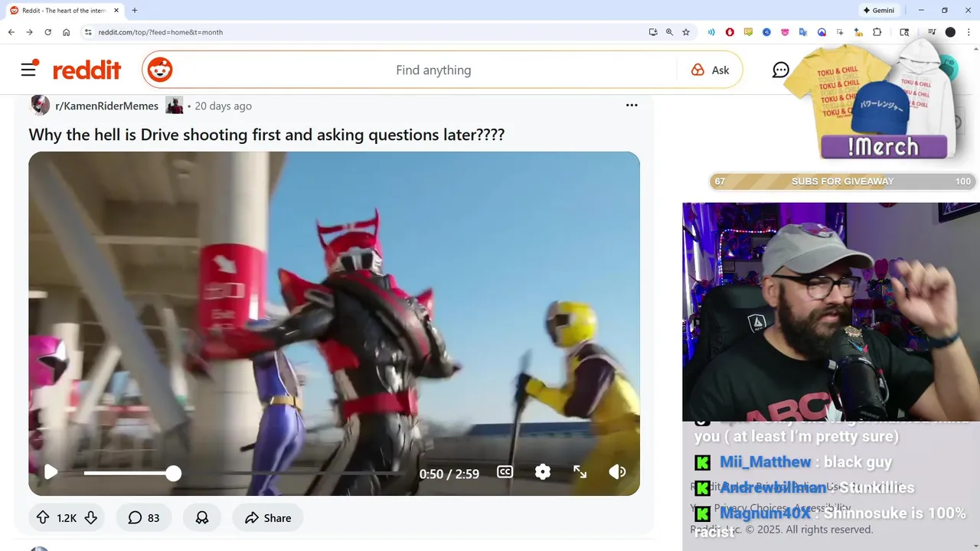This screenshot has width=980, height=551.
Task: Go back in the browser
Action: [x=11, y=32]
